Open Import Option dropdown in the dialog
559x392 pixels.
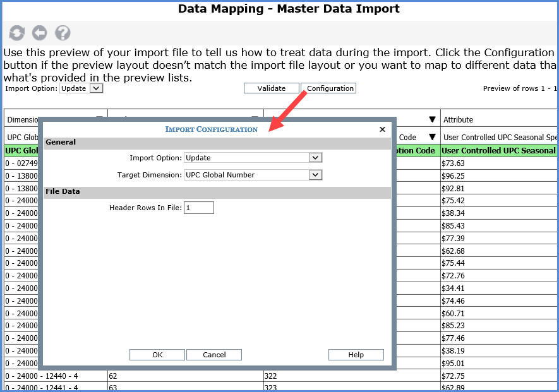coord(316,158)
